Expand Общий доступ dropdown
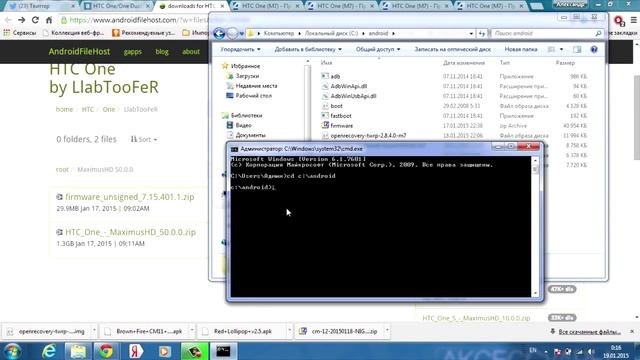The image size is (640, 360). pyautogui.click(x=378, y=49)
